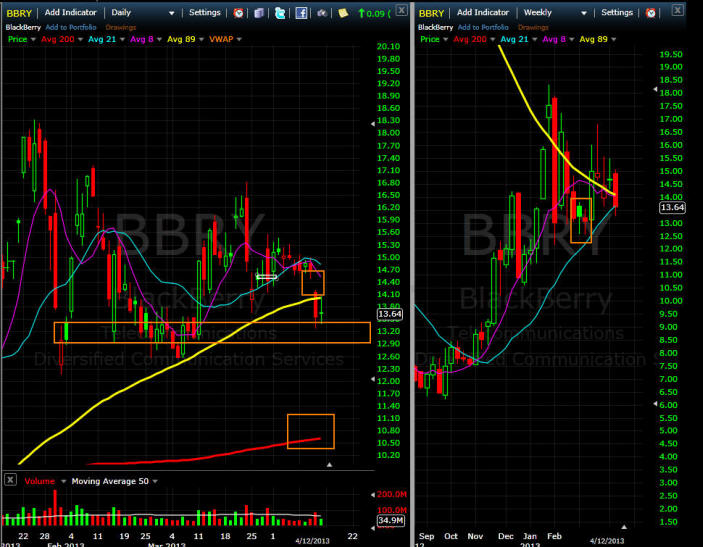This screenshot has height=547, width=703.
Task: Click the BBRY ticker symbol in Weekly chart
Action: pyautogui.click(x=431, y=13)
